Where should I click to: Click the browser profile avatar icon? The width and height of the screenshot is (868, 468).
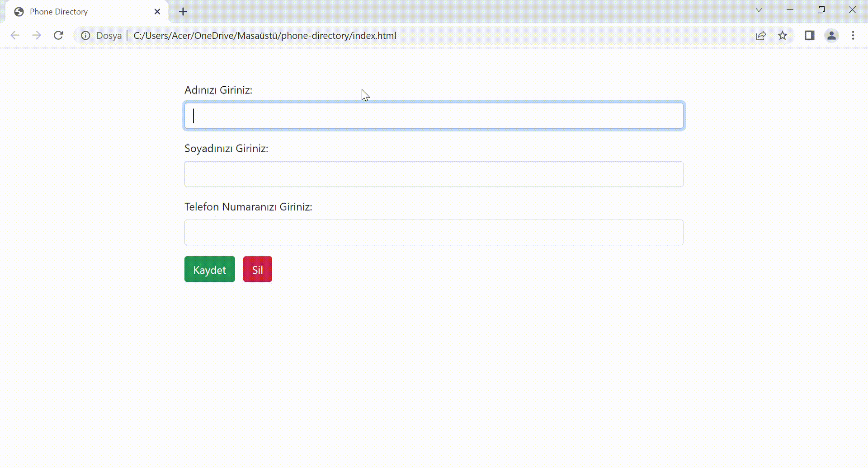pos(832,35)
